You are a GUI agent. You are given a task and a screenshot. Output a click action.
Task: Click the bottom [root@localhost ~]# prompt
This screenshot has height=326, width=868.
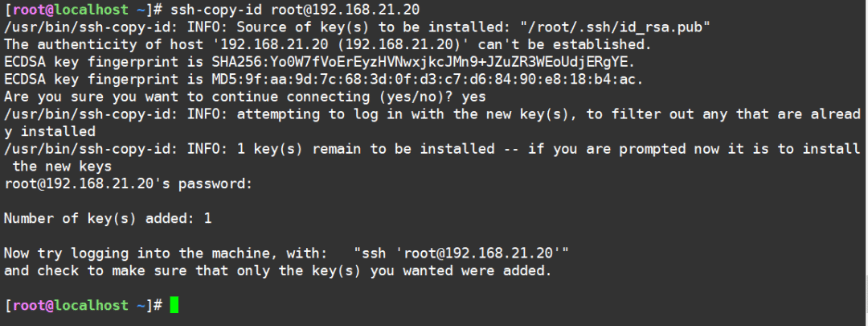click(x=84, y=305)
